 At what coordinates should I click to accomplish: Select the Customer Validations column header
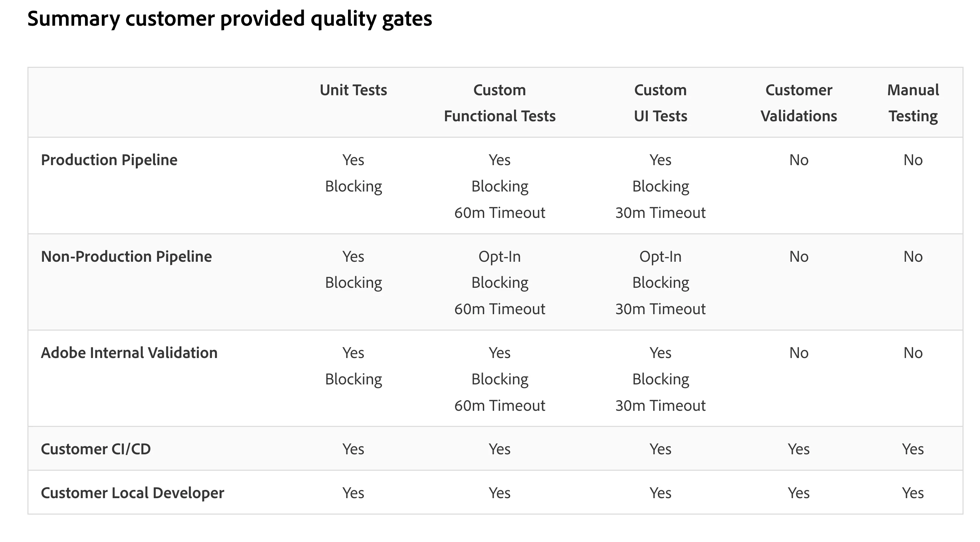799,103
